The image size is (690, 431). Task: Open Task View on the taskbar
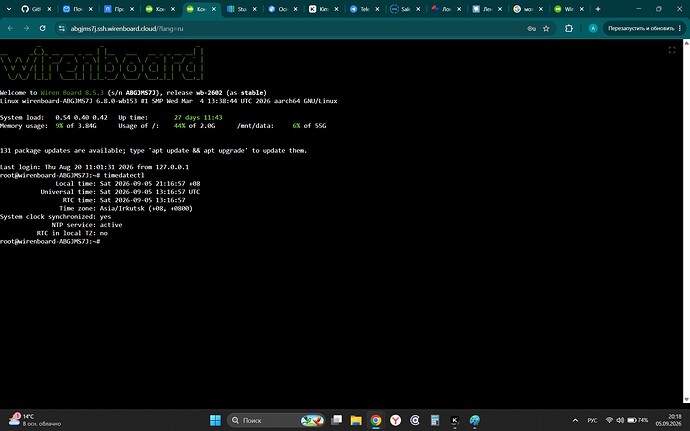pyautogui.click(x=337, y=420)
